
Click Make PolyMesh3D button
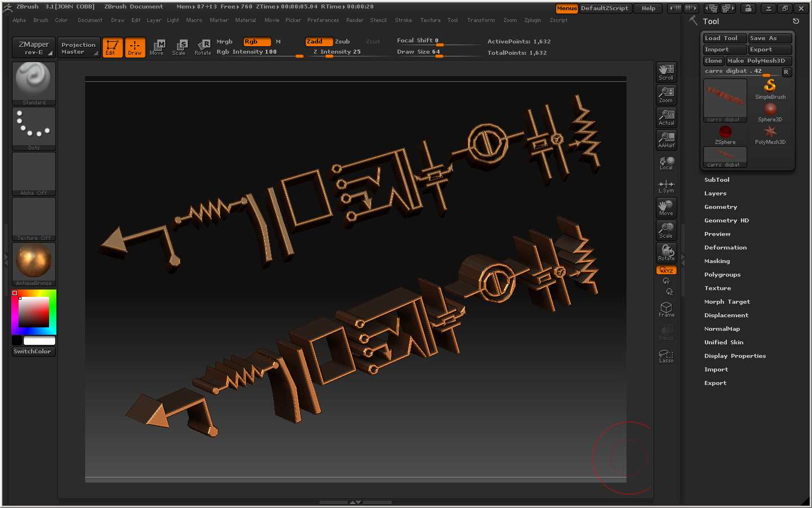pyautogui.click(x=758, y=61)
